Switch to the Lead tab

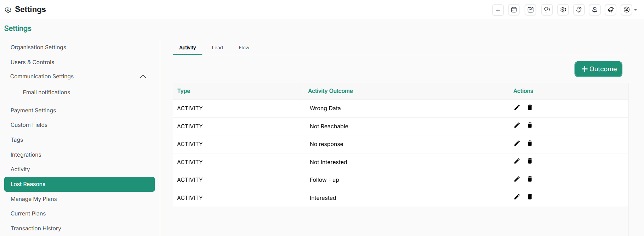[x=217, y=48]
